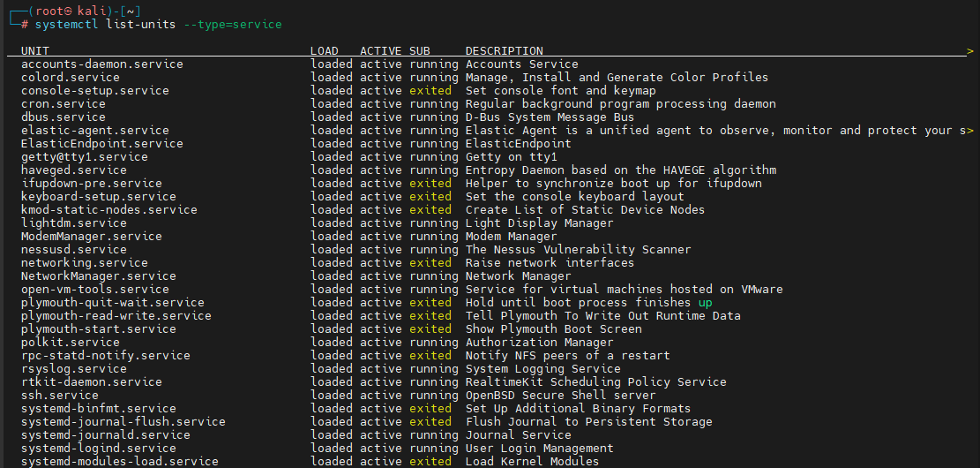Select systemd-binfmt.service entry

(x=99, y=409)
